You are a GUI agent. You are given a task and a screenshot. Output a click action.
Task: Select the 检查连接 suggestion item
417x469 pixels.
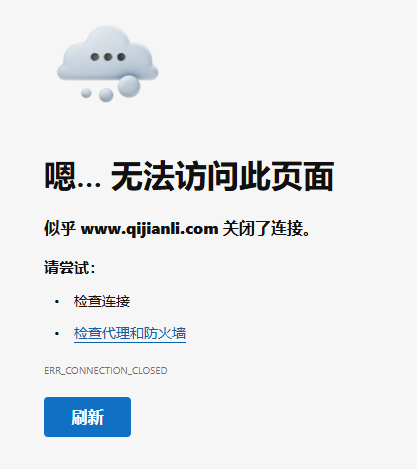click(102, 301)
